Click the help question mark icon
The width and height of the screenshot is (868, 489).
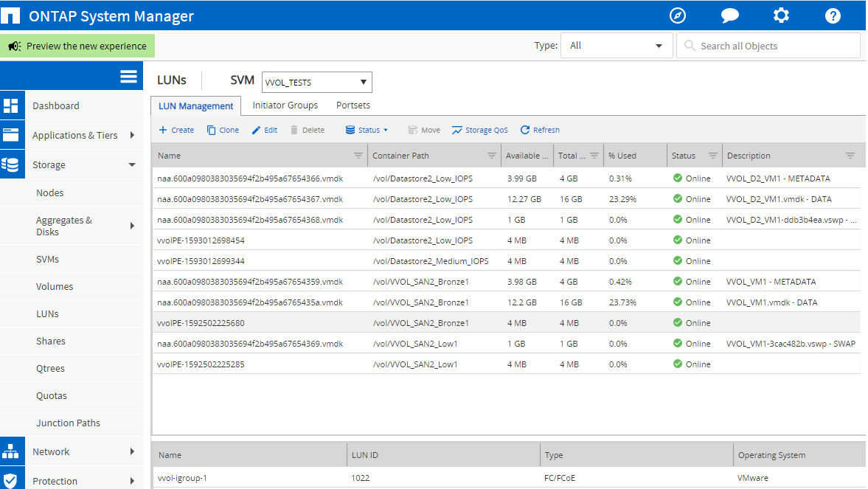click(833, 15)
